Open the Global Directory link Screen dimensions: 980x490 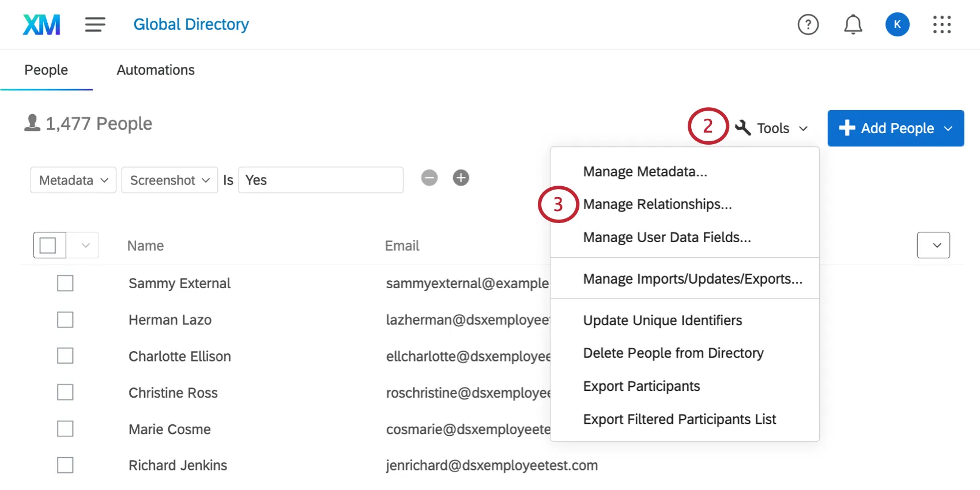pyautogui.click(x=191, y=25)
